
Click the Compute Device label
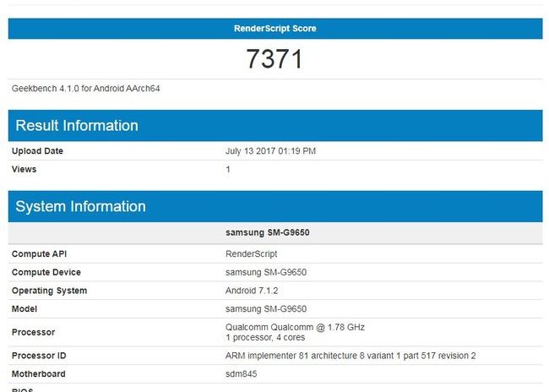point(46,272)
